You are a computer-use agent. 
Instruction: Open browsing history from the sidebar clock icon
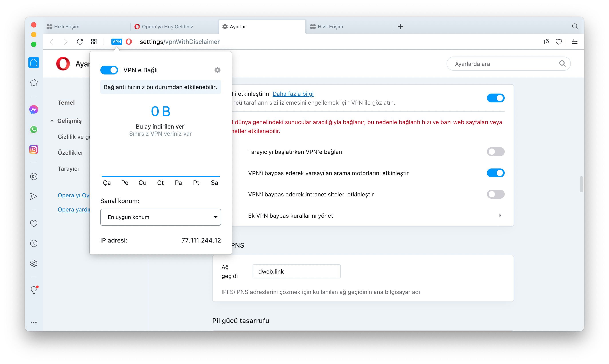tap(34, 243)
